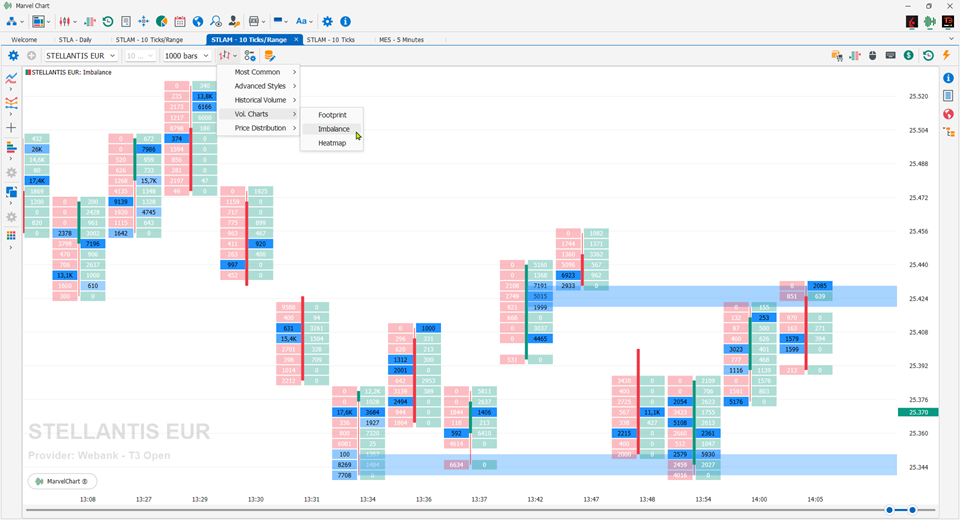Open the Price Distribution submenu
The width and height of the screenshot is (960, 520).
tap(259, 128)
